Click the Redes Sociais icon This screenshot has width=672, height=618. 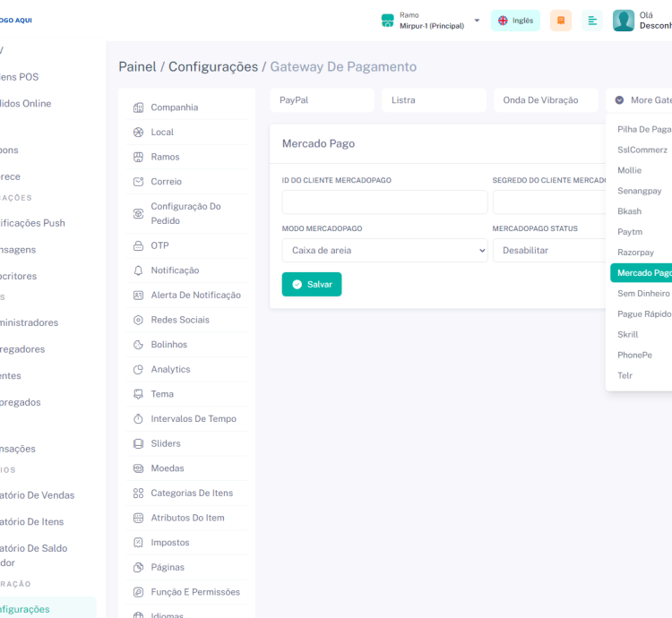[x=138, y=320]
